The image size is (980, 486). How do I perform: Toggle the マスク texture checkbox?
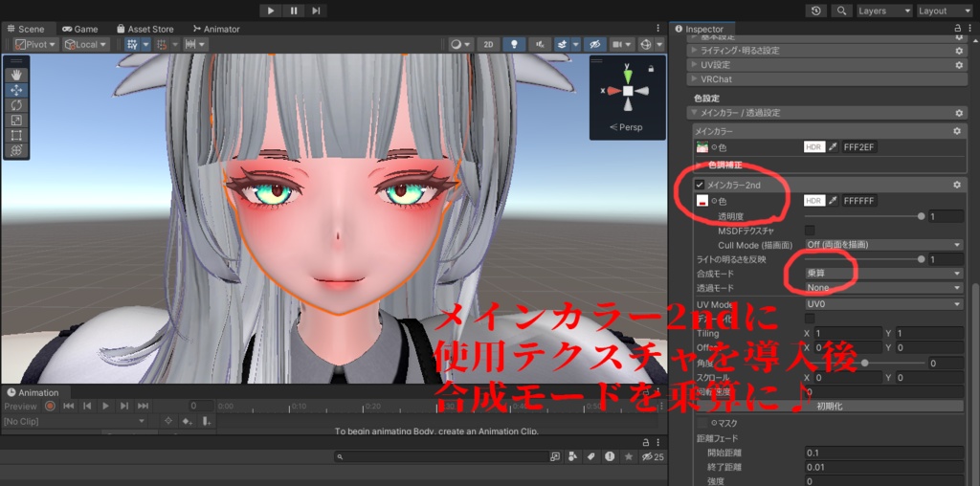click(702, 424)
